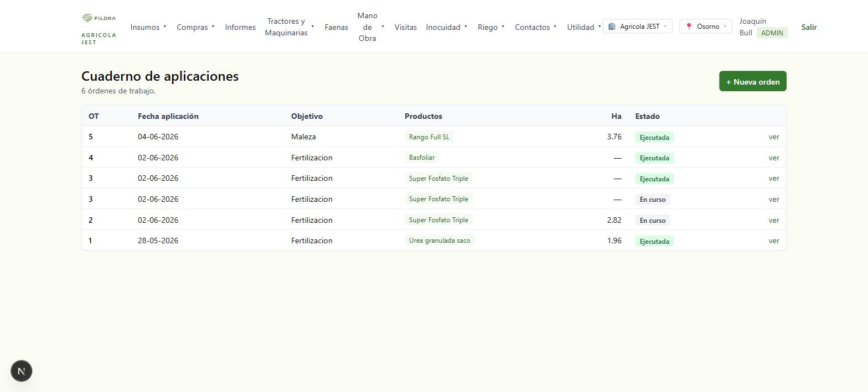Screen dimensions: 868x392
Task: Click the Ha value 2.82
Action: (x=614, y=220)
